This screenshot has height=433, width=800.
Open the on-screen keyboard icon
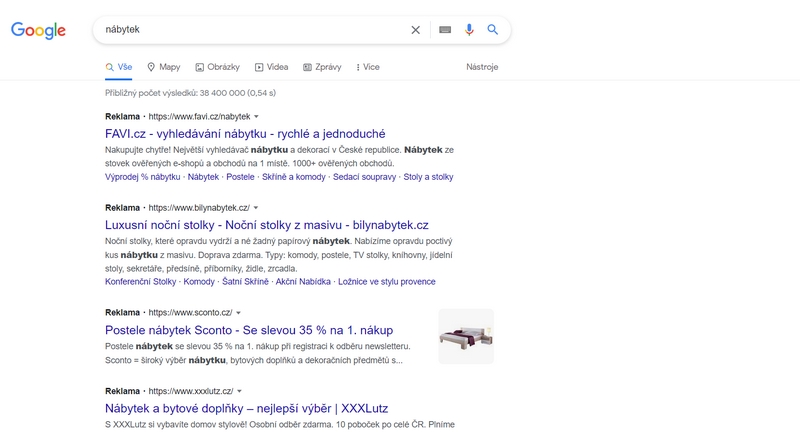(x=445, y=30)
